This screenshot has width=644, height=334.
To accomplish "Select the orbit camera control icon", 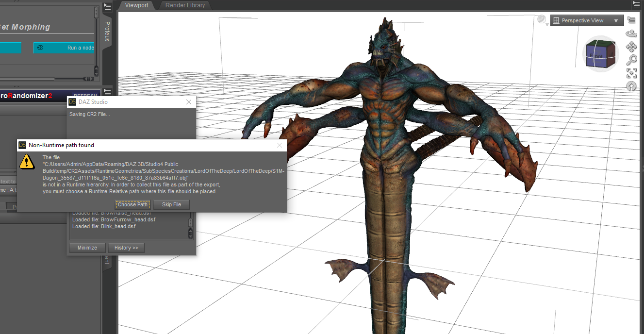I will [x=631, y=33].
